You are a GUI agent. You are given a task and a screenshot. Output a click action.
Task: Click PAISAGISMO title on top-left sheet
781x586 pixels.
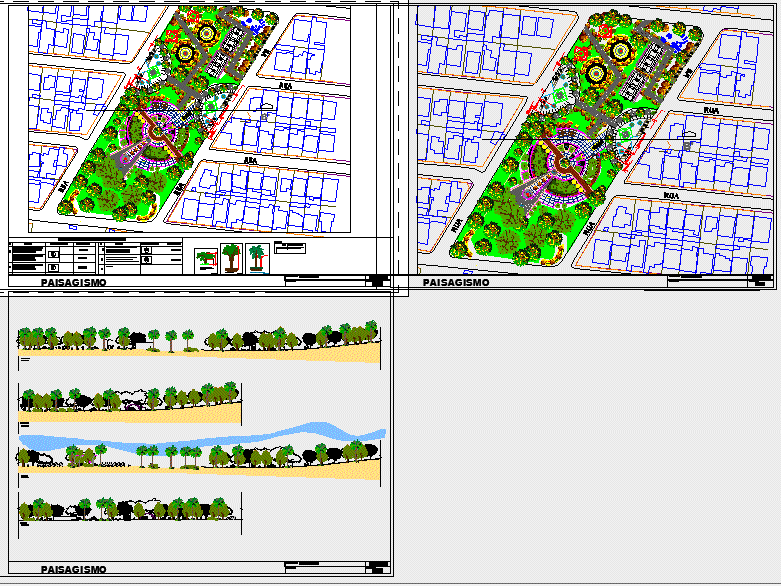coord(74,283)
